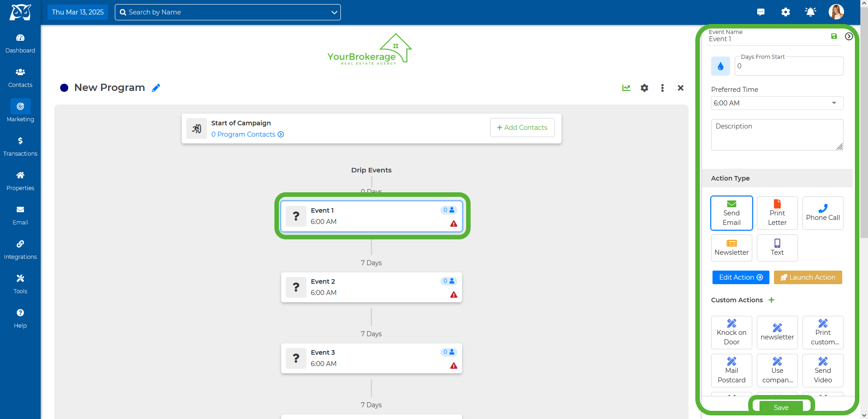Open Preferred Time dropdown
The width and height of the screenshot is (868, 419).
(x=777, y=103)
